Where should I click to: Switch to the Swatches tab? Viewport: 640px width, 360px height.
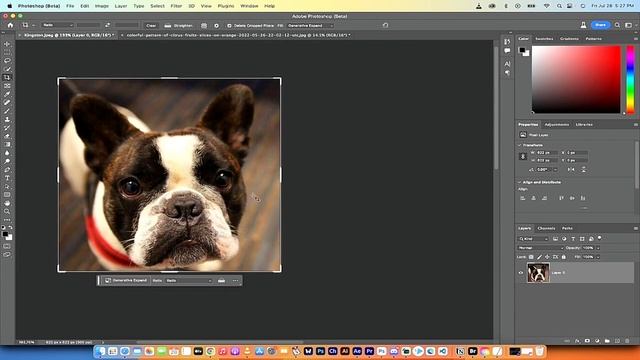(x=544, y=39)
